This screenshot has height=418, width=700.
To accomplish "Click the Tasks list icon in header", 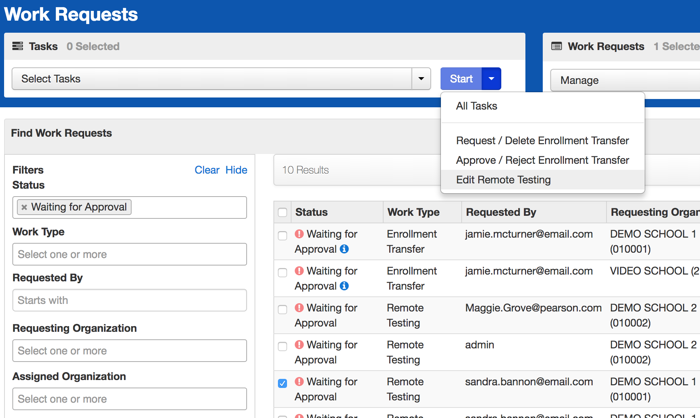I will pos(18,46).
